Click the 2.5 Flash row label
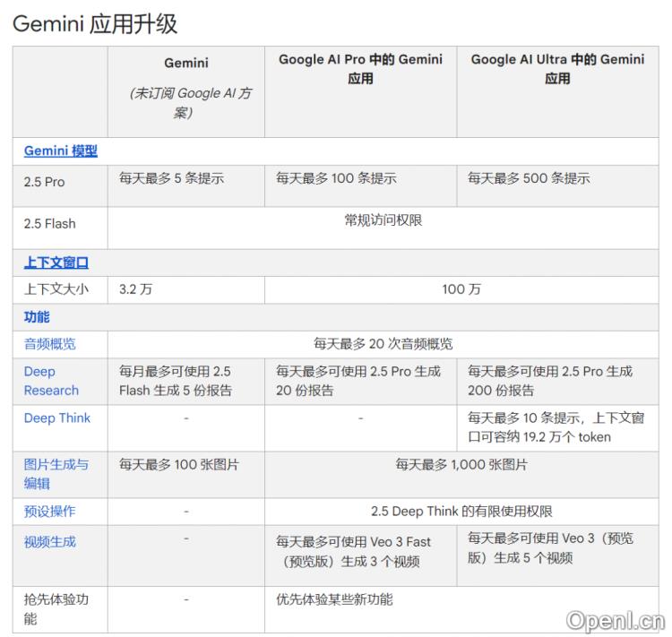The image size is (672, 637). point(50,224)
